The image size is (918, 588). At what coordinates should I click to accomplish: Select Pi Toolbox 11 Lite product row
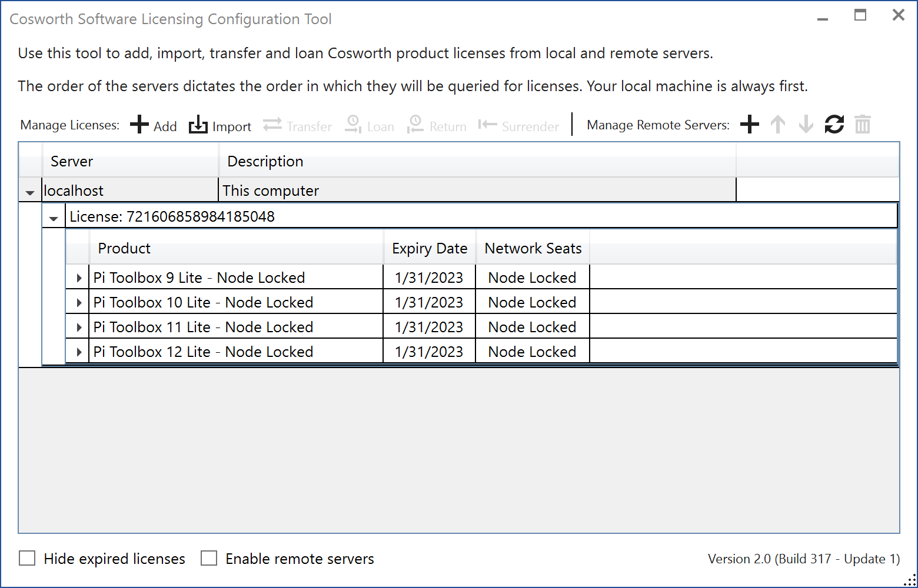point(235,327)
